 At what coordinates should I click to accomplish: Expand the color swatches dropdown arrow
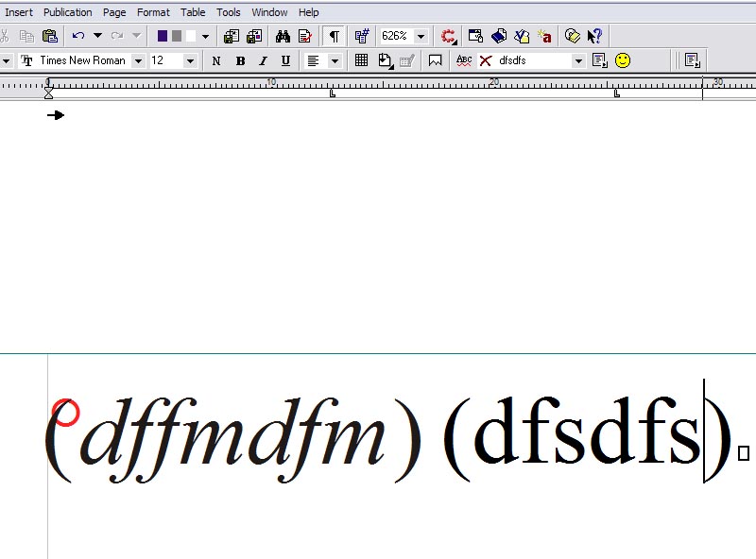click(x=205, y=37)
